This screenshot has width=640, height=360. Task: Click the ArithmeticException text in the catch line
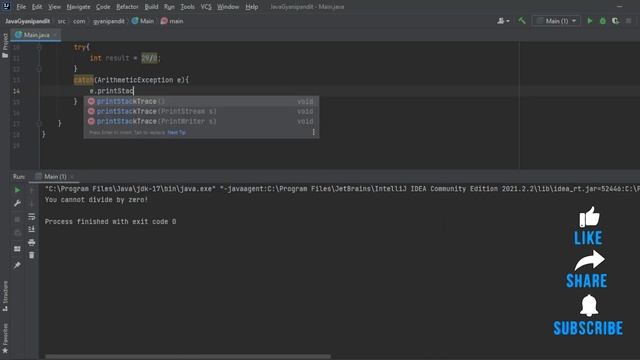click(135, 80)
